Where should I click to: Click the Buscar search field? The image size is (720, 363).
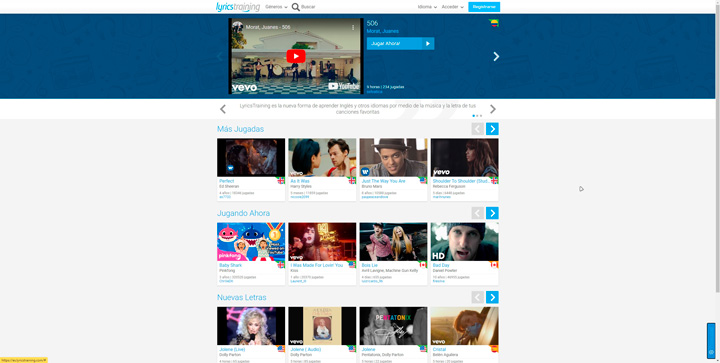click(308, 7)
